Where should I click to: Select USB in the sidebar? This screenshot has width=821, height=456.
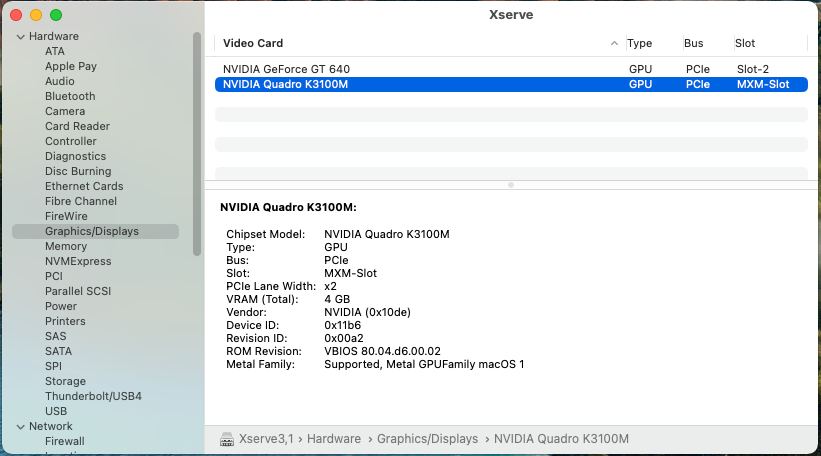[x=56, y=411]
